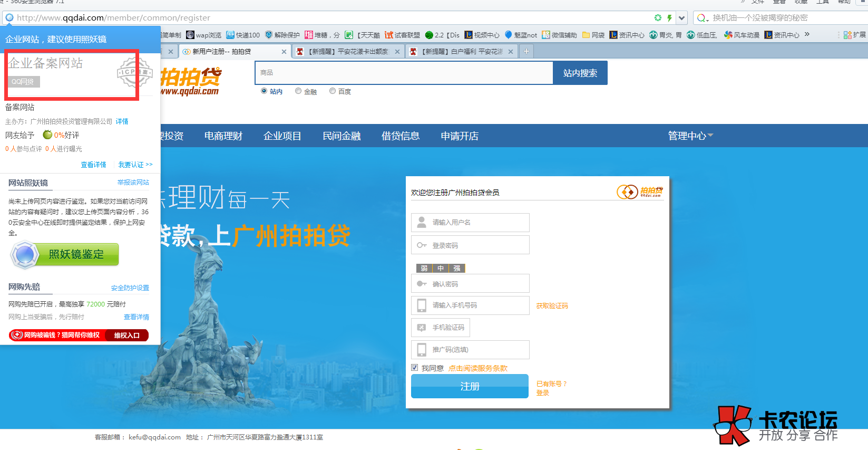Click 查看详情 in 网购先赔 section
This screenshot has width=868, height=450.
pos(136,317)
